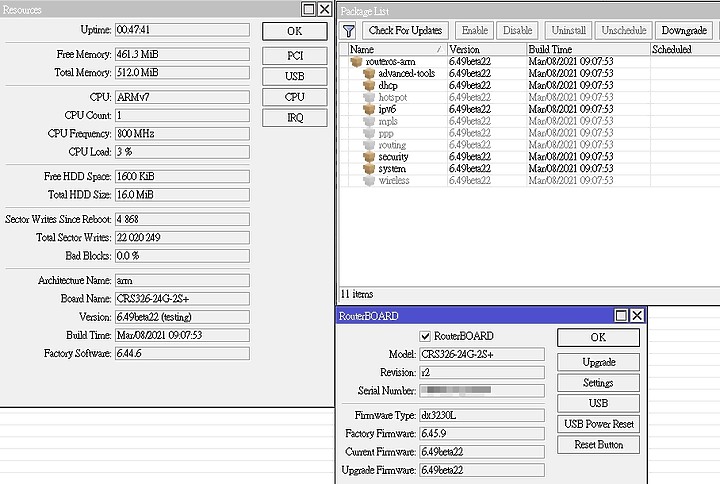Sort packages by Version column

coord(487,49)
